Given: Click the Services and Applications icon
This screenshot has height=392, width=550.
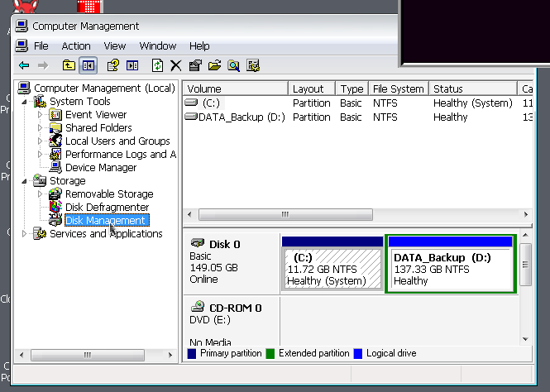Looking at the screenshot, I should 40,233.
